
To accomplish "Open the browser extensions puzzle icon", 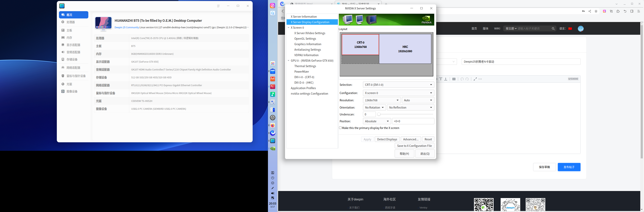I will (x=618, y=11).
